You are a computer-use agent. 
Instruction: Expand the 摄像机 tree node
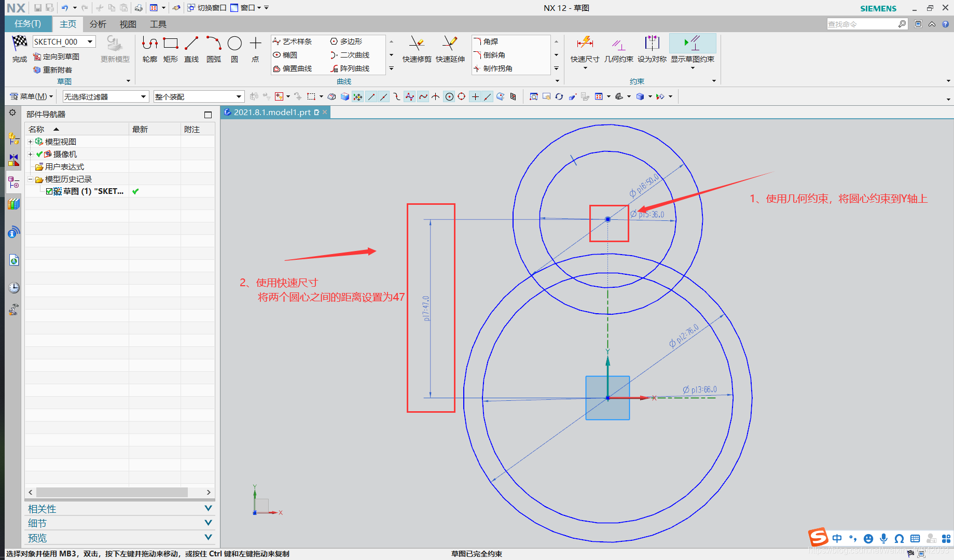pyautogui.click(x=30, y=154)
